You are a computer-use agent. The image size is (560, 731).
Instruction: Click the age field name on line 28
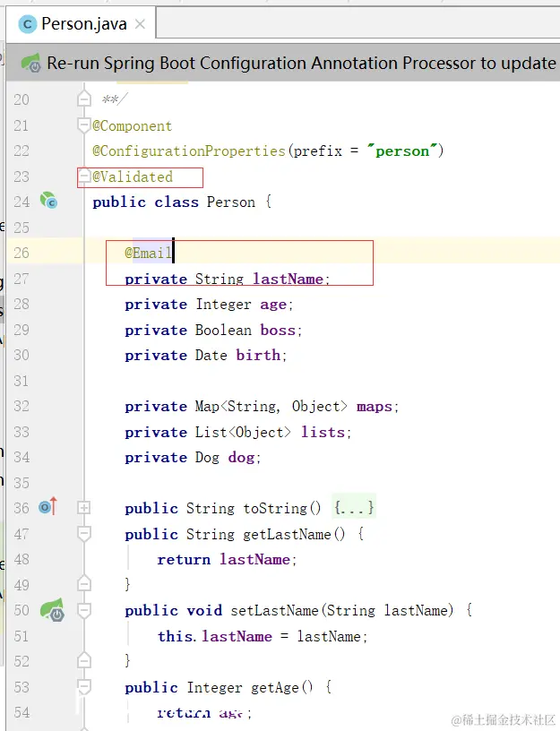coord(273,305)
